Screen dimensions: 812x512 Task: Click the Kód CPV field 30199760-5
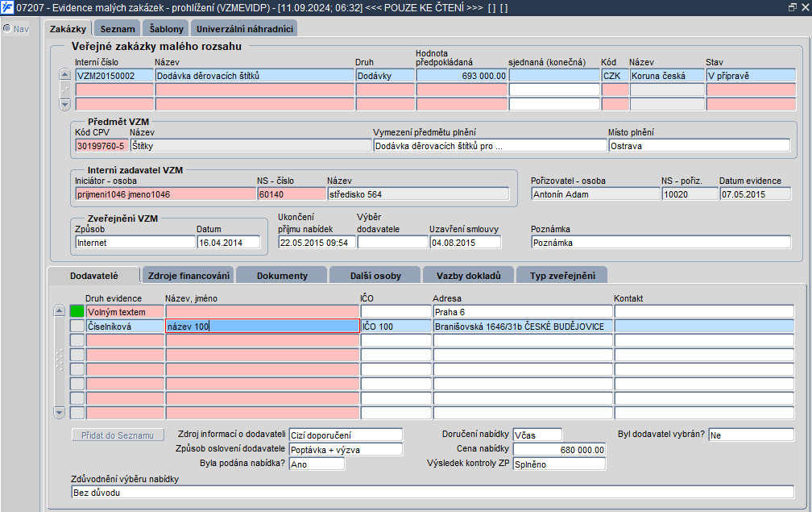[x=102, y=146]
